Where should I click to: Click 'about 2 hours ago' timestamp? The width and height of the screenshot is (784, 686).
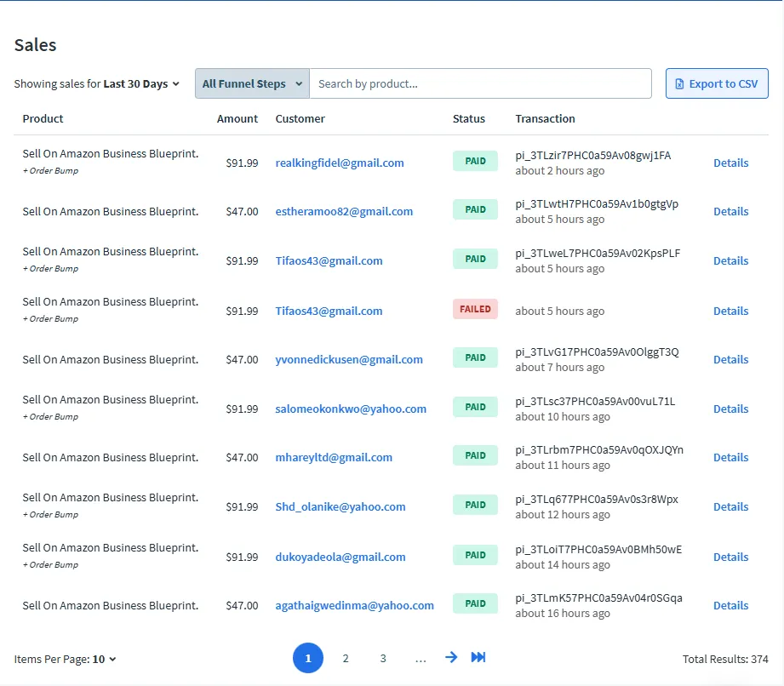click(559, 171)
